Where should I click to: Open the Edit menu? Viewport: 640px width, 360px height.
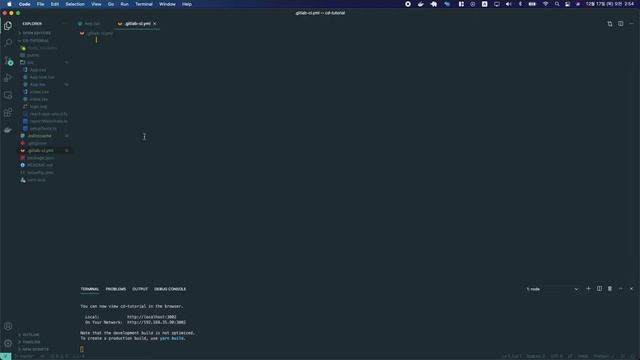(x=55, y=4)
